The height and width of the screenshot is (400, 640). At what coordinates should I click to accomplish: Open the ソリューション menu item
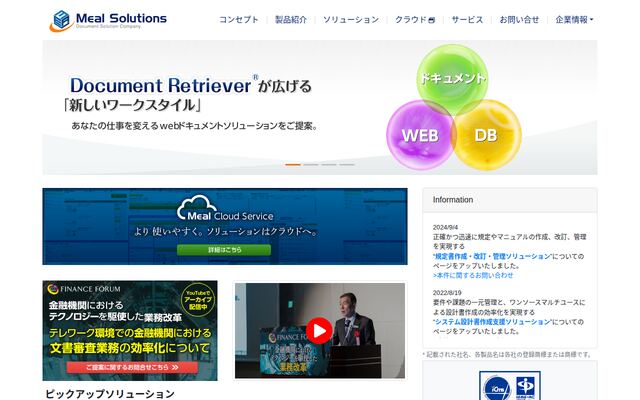tap(351, 20)
